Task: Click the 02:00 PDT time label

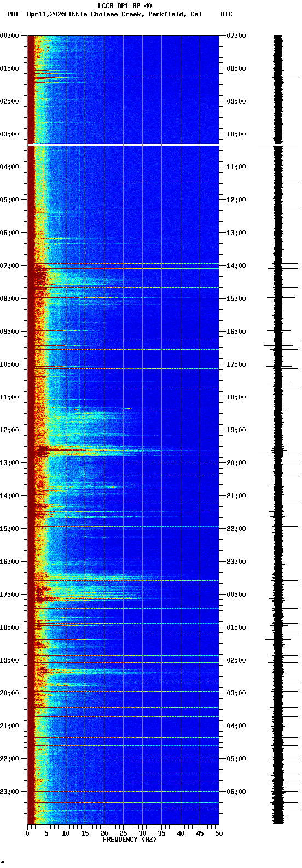Action: (9, 101)
